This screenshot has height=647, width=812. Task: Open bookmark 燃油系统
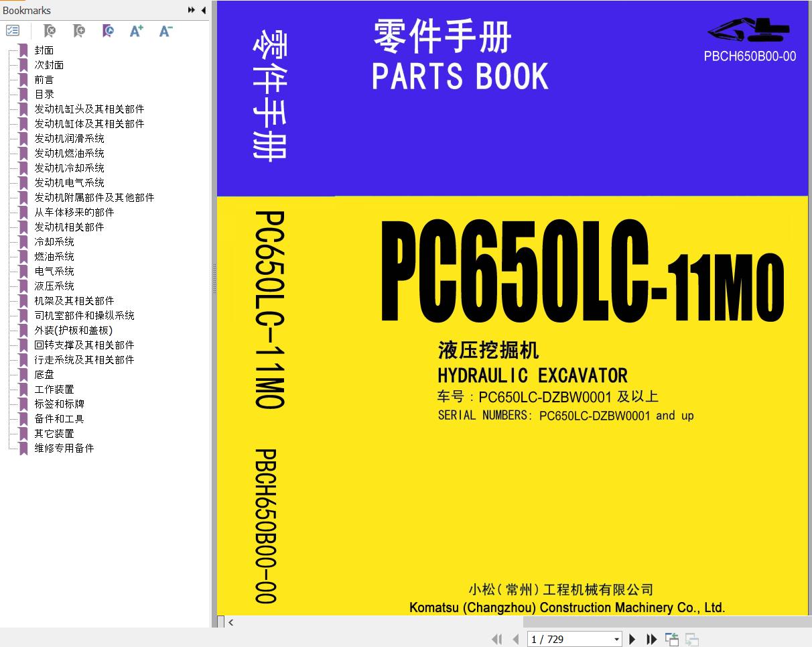(x=54, y=257)
